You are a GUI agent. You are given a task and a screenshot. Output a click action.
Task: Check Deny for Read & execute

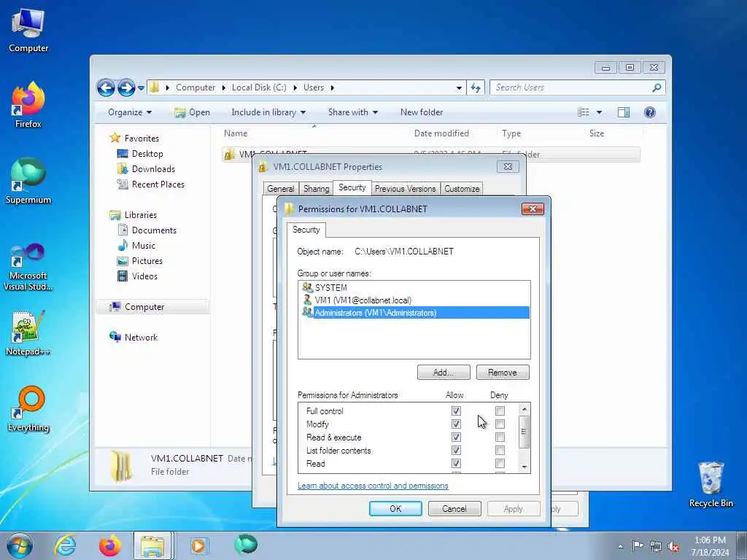tap(500, 437)
